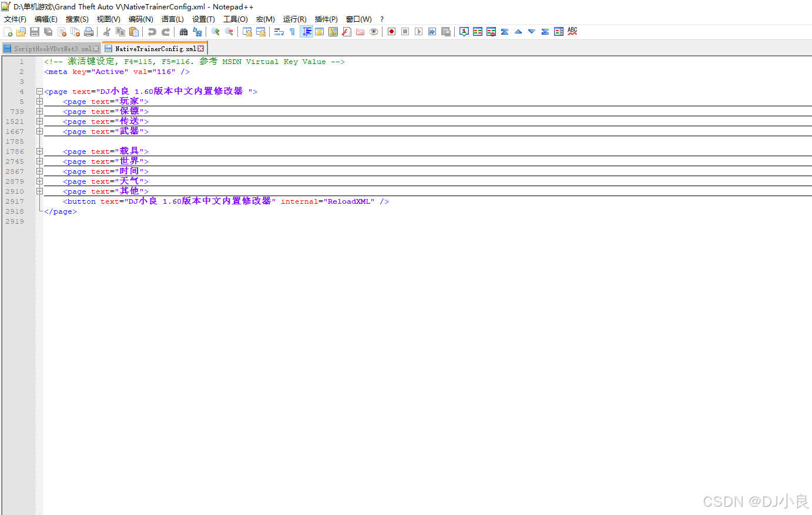Expand the 载具 page fold marker
The image size is (812, 515).
click(x=39, y=152)
